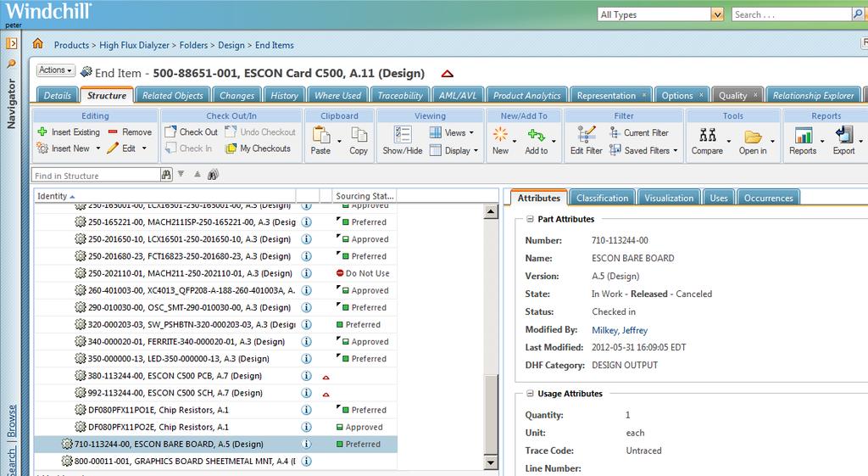Open My Checkouts
The width and height of the screenshot is (868, 476).
click(258, 148)
